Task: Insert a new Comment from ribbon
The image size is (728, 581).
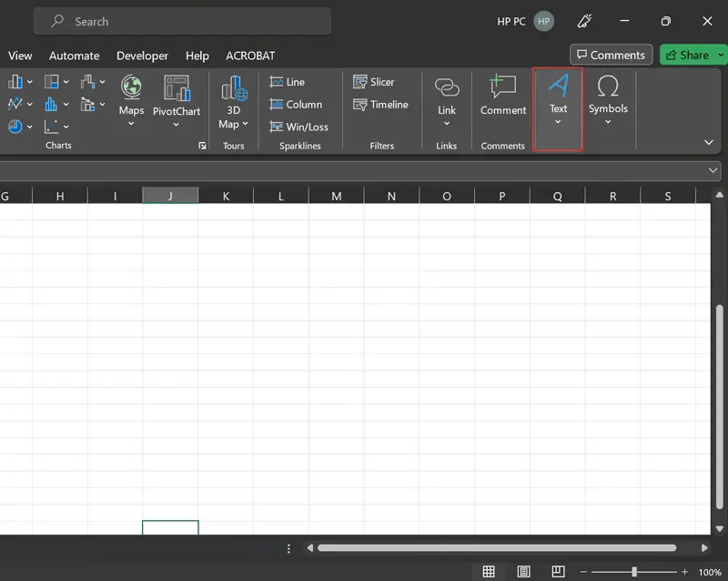Action: tap(503, 96)
